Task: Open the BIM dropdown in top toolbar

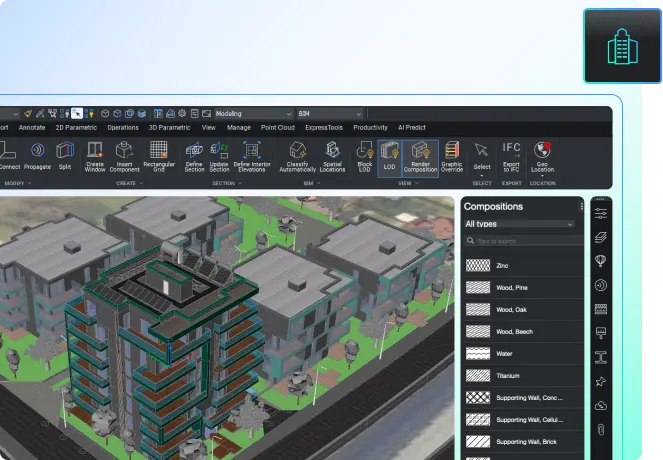Action: coord(329,114)
